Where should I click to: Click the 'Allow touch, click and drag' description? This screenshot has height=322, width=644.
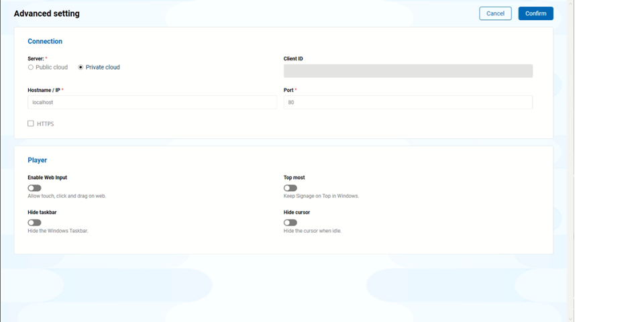(x=67, y=196)
